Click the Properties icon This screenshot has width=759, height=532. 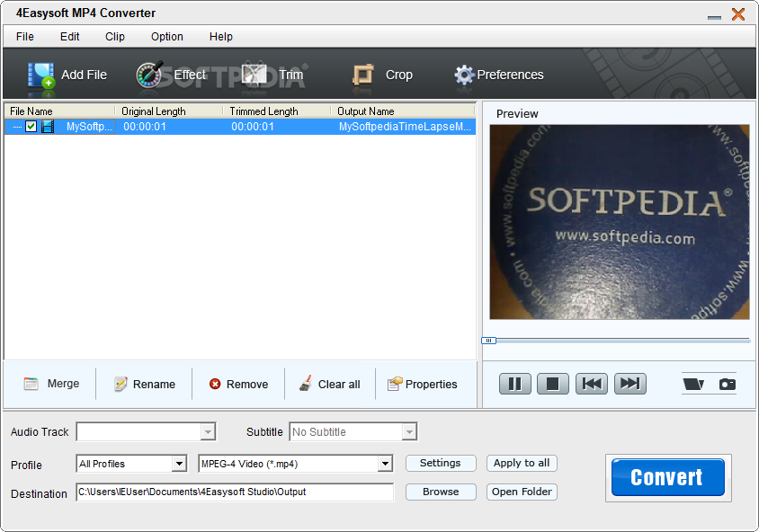395,384
